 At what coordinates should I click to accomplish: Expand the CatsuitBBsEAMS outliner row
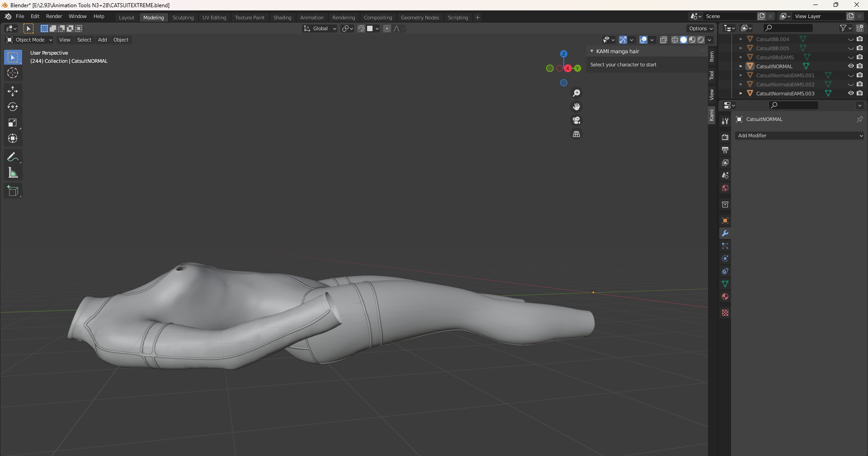pyautogui.click(x=741, y=57)
